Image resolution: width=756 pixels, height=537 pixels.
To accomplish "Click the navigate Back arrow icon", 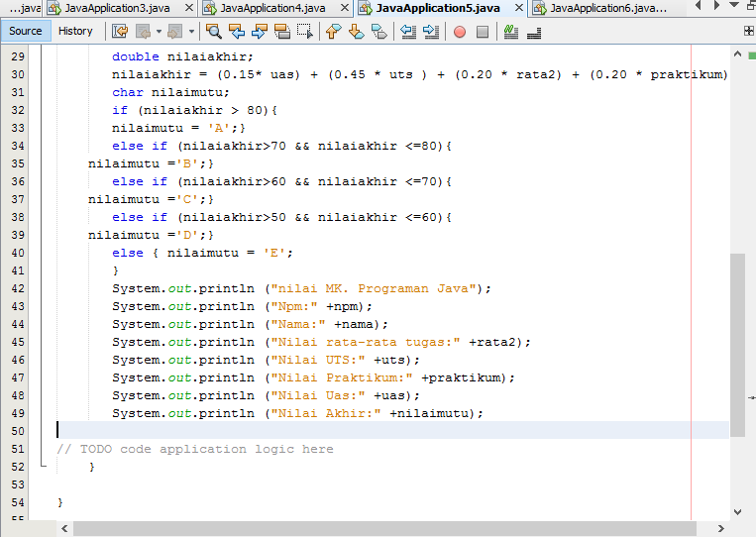I will coord(144,32).
